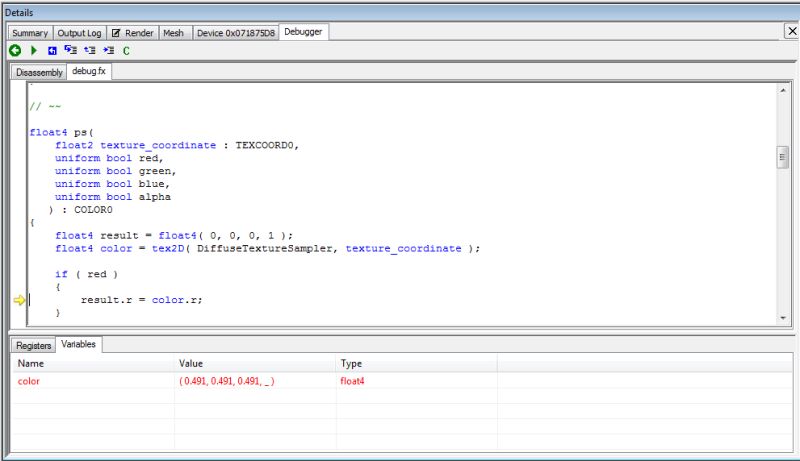
Task: Click the step out icon
Action: pos(109,50)
